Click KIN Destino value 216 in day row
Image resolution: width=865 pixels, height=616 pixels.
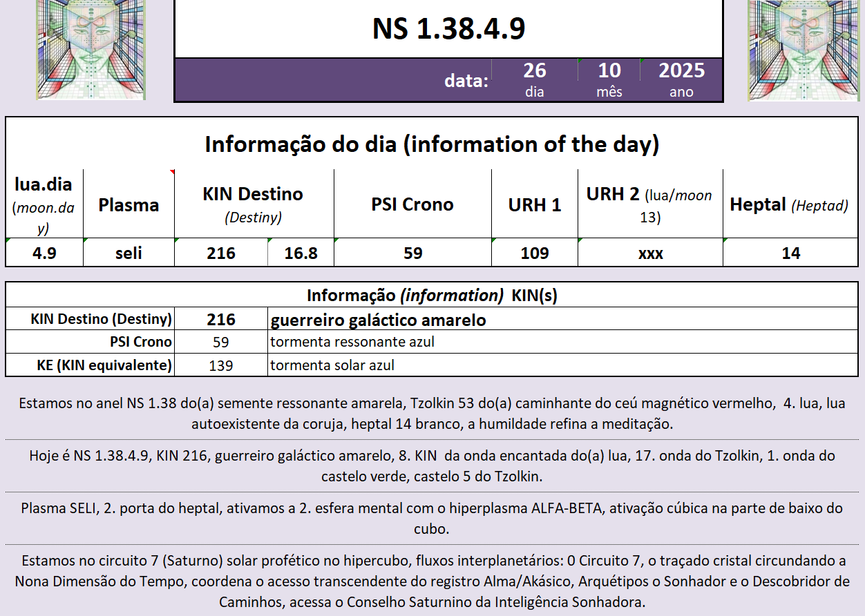pos(220,253)
